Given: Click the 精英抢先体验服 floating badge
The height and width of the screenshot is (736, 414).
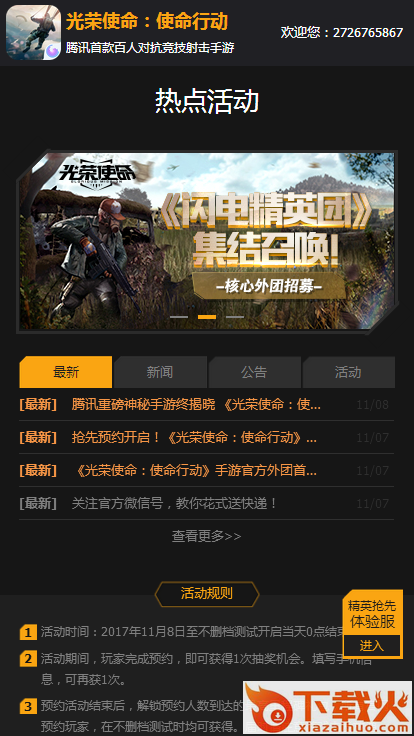Looking at the screenshot, I should click(372, 614).
